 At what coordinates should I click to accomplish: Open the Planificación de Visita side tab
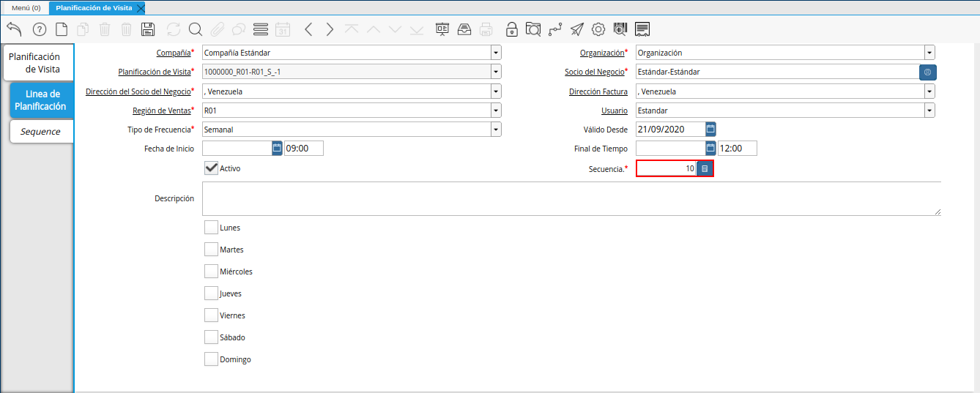pos(37,62)
